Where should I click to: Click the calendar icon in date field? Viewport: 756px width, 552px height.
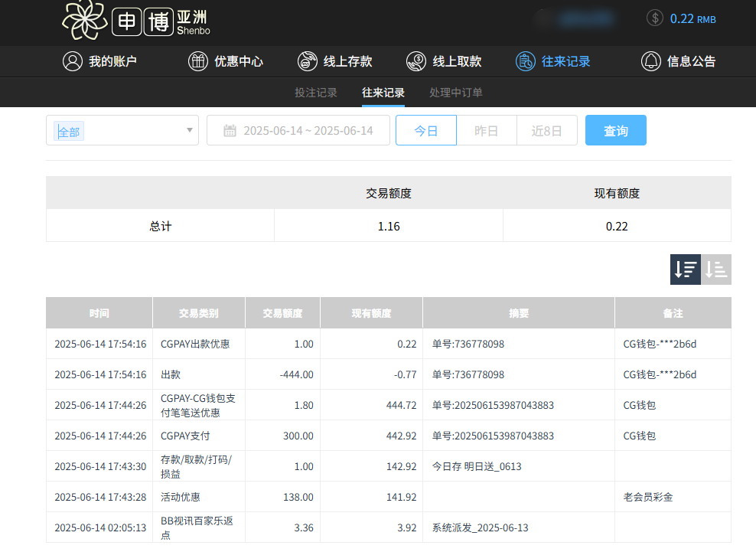point(227,130)
